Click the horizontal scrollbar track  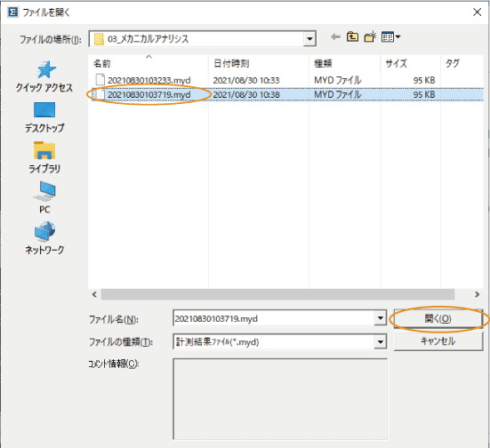277,294
